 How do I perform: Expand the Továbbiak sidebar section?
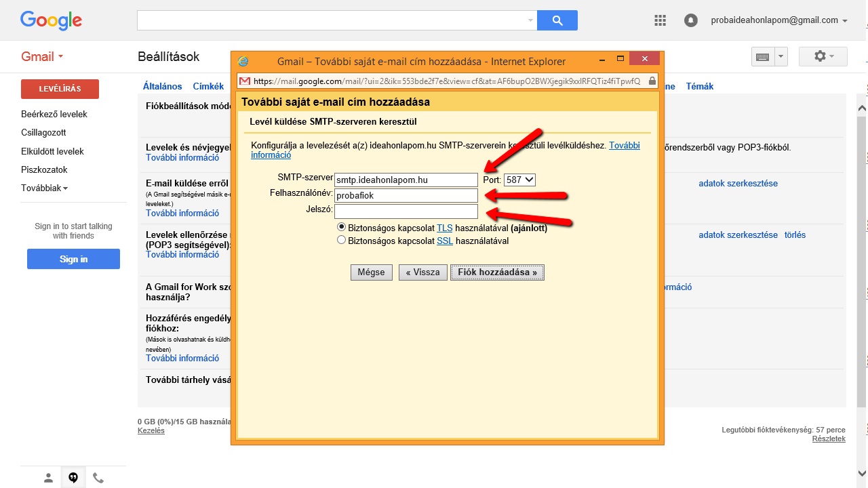(44, 188)
